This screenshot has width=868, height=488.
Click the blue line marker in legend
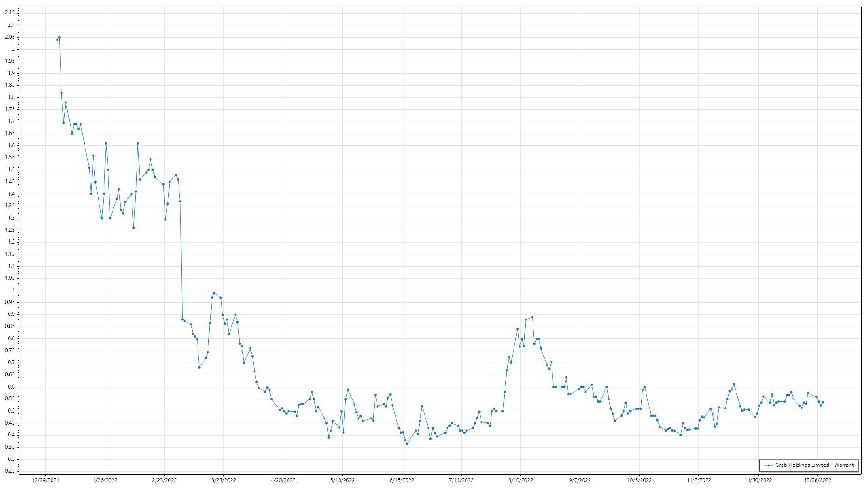769,465
